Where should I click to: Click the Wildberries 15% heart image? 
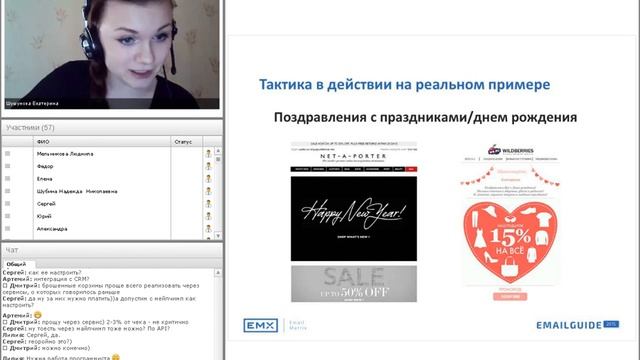coord(510,243)
